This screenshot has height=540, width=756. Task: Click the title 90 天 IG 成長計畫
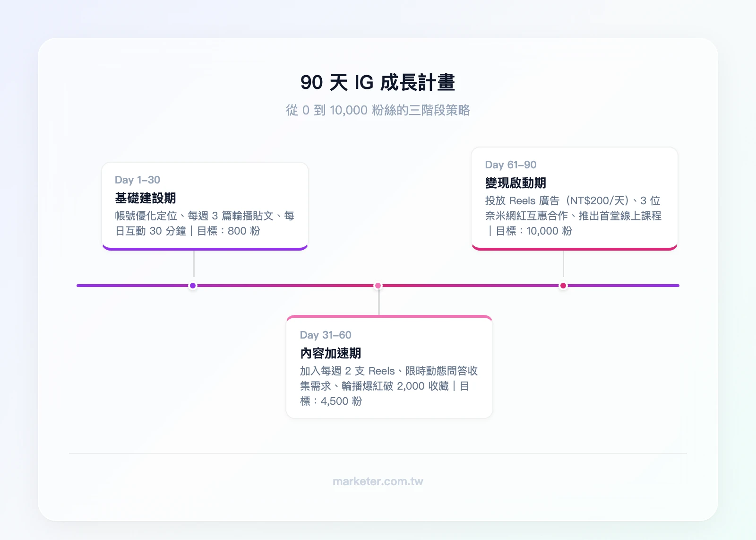(378, 82)
